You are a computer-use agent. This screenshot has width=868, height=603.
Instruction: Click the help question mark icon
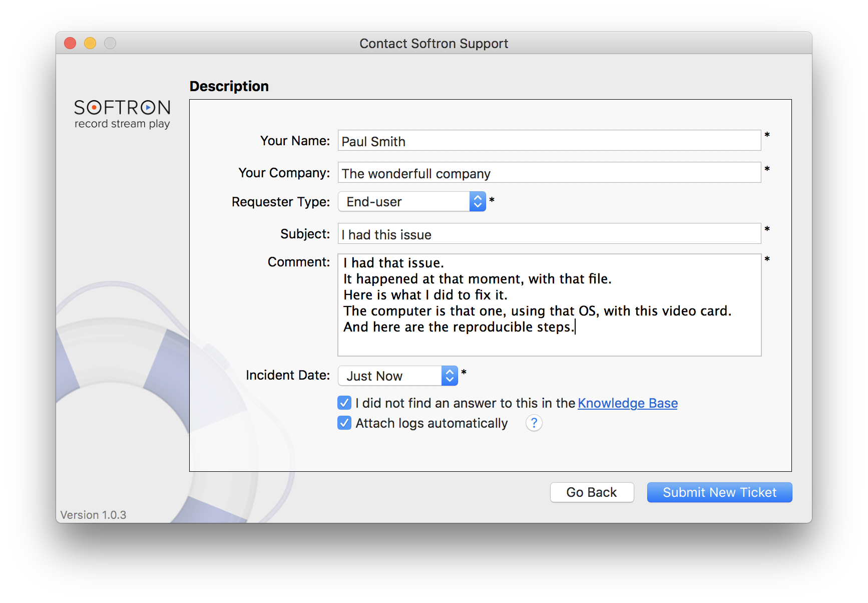(x=534, y=423)
